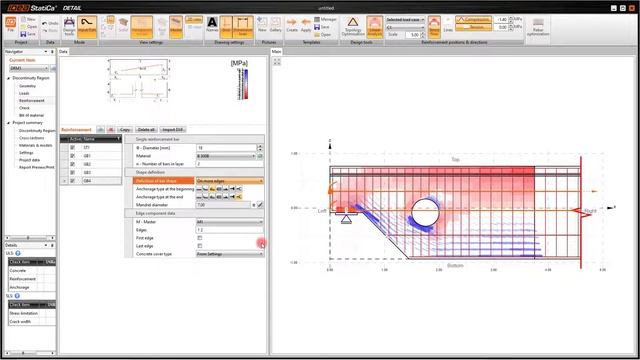The height and width of the screenshot is (360, 640).
Task: Open ULS help info icon
Action: click(x=18, y=253)
